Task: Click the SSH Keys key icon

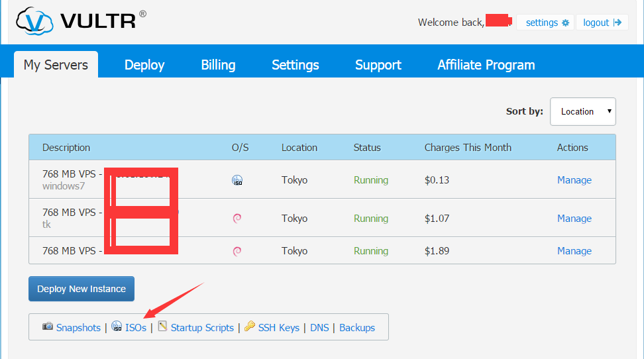Action: [x=249, y=327]
